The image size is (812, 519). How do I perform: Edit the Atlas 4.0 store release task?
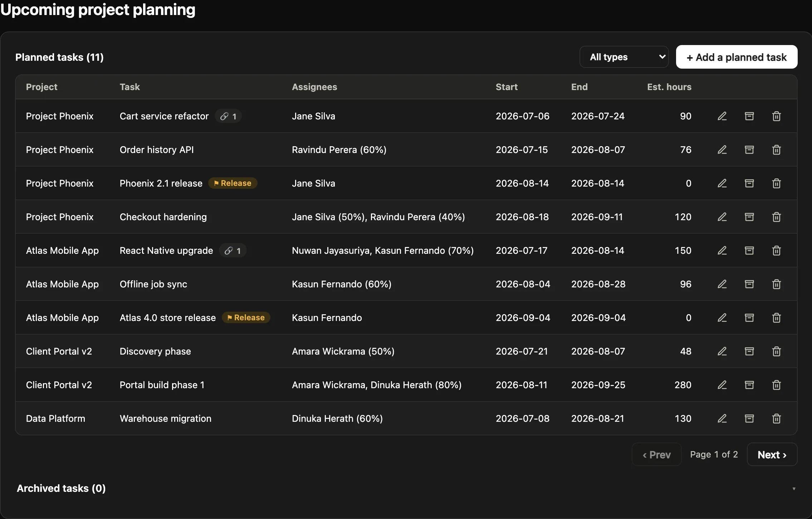pos(722,318)
